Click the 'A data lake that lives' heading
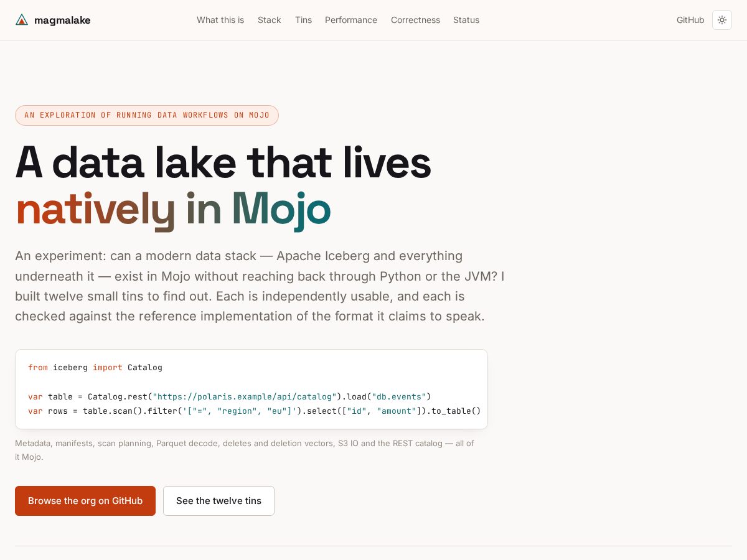The height and width of the screenshot is (560, 747). pos(223,162)
